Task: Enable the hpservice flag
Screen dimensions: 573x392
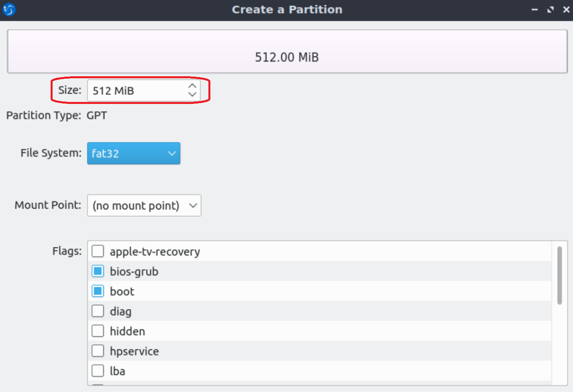Action: coord(98,351)
